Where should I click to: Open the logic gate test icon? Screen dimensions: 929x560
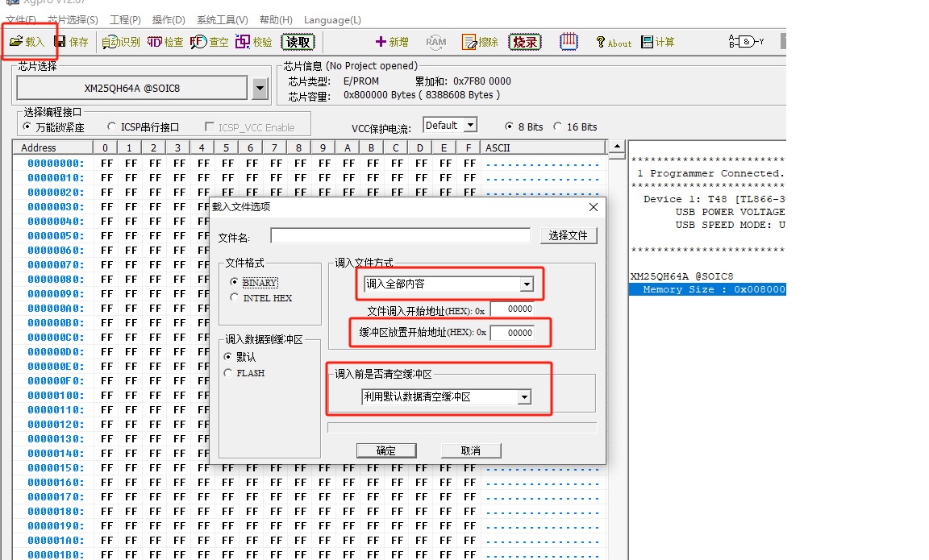pos(746,42)
